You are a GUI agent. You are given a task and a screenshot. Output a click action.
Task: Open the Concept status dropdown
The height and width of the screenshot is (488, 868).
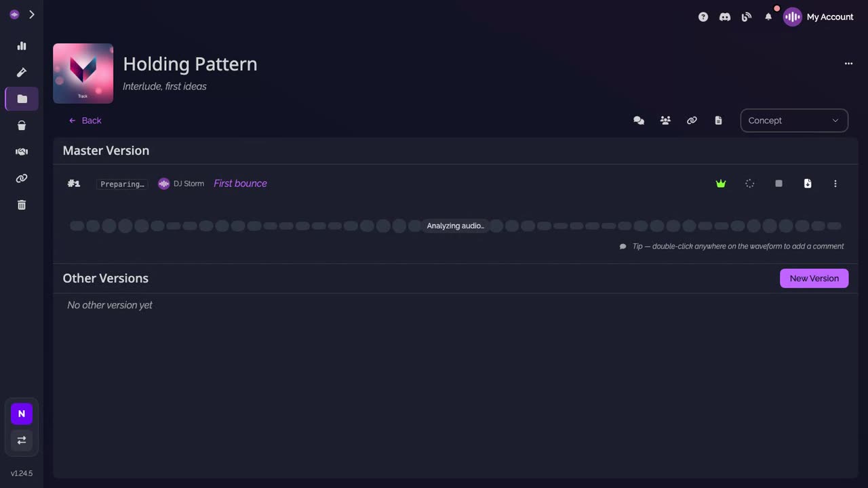(x=794, y=121)
